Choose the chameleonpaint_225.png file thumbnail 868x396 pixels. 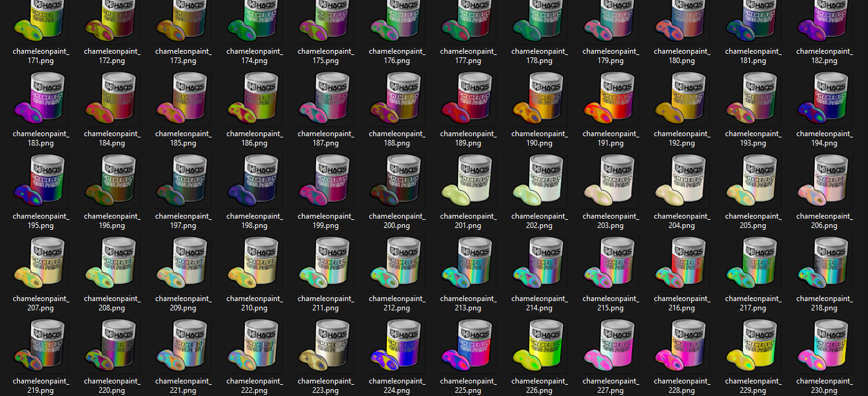coord(468,345)
